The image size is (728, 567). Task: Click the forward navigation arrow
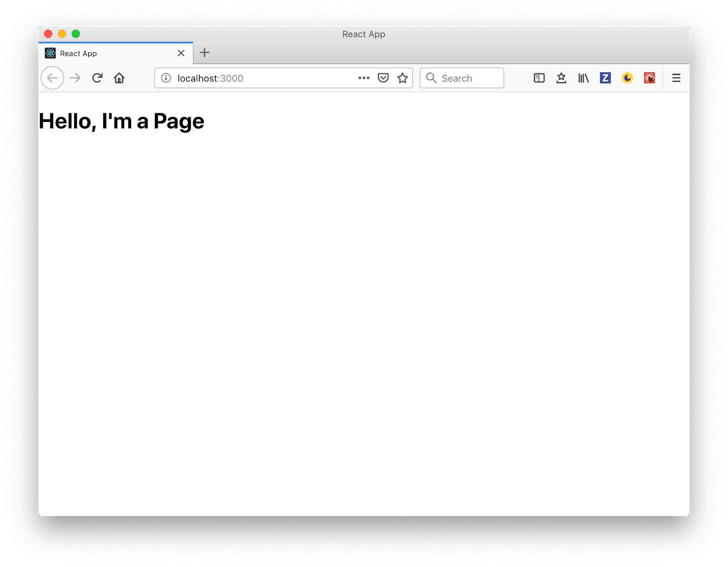click(x=75, y=78)
